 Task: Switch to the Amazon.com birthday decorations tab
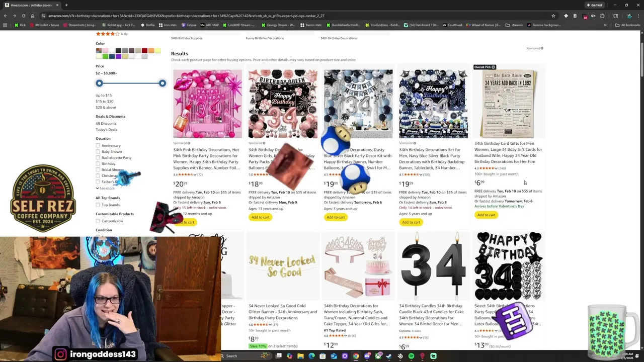coord(32,5)
